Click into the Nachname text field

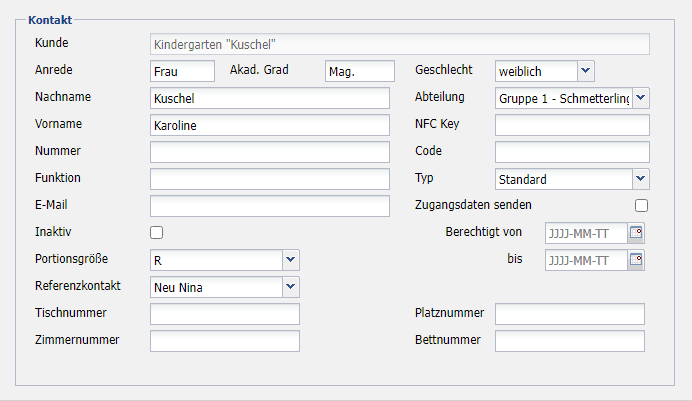tap(269, 98)
